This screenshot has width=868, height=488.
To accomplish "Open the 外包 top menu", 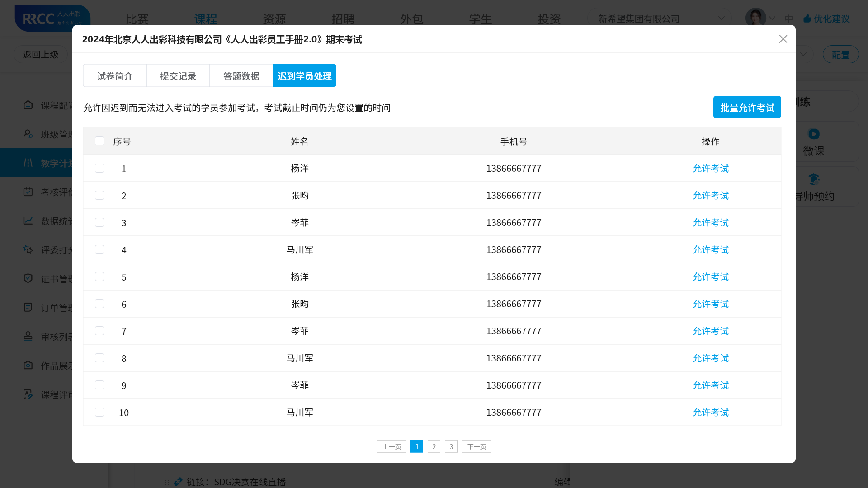I will 412,19.
